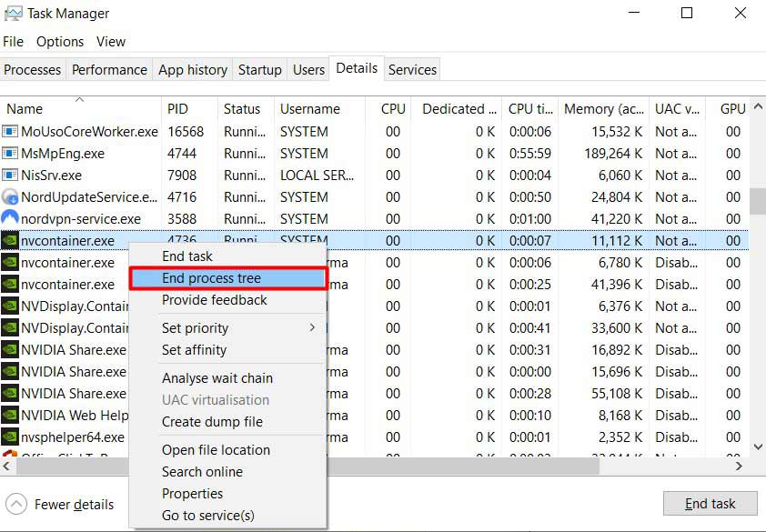This screenshot has height=532, width=766.
Task: Click the NordUpdateService globe icon
Action: coord(10,197)
